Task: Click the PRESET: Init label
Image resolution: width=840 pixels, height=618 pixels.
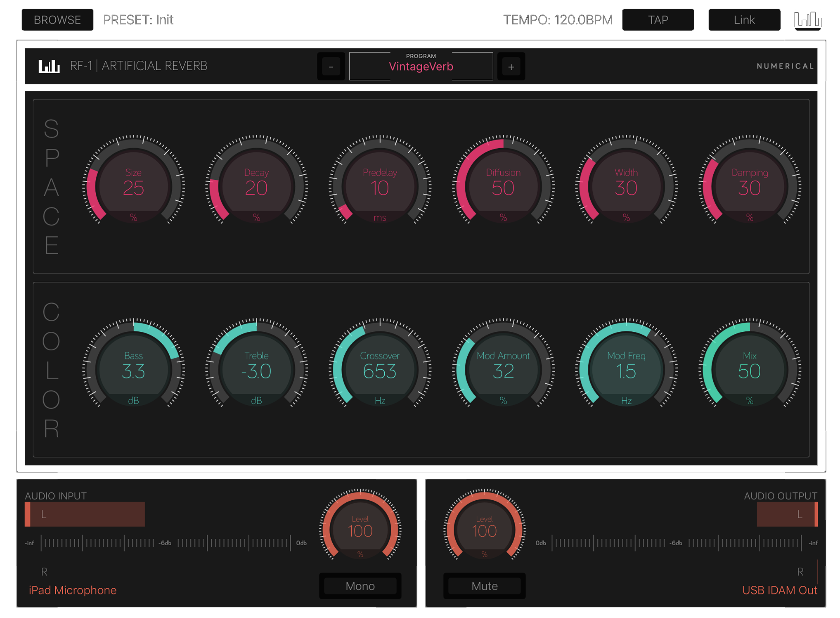Action: pyautogui.click(x=138, y=20)
